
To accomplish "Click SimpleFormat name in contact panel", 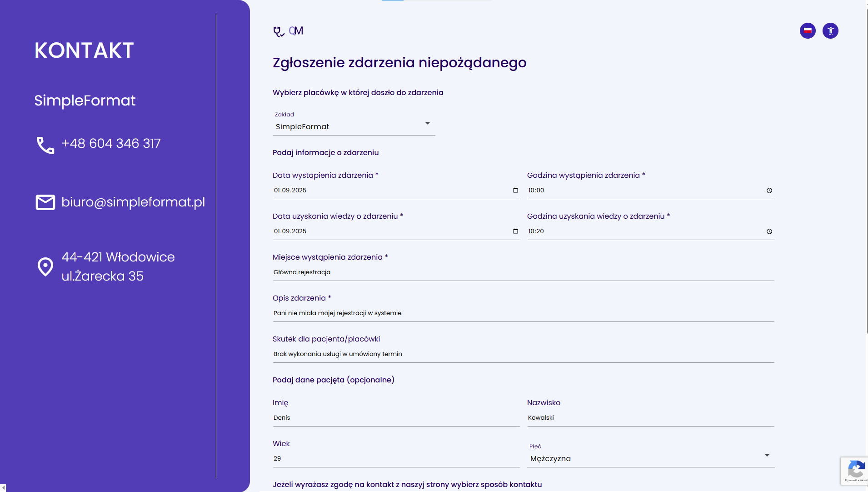I will coord(85,100).
